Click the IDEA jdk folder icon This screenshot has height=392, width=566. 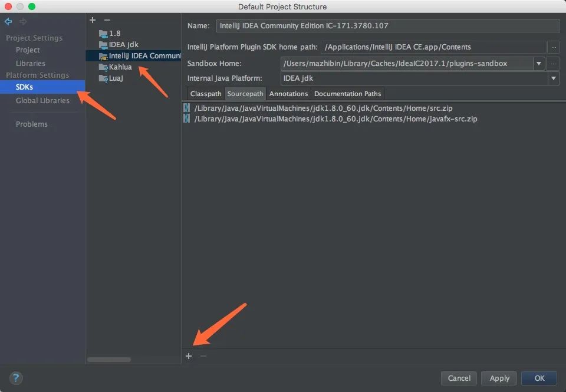click(103, 45)
